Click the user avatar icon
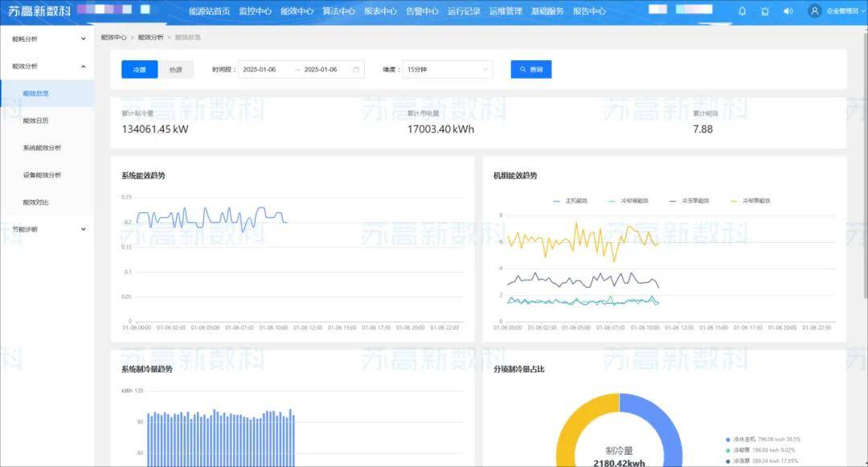Image resolution: width=868 pixels, height=467 pixels. (814, 11)
